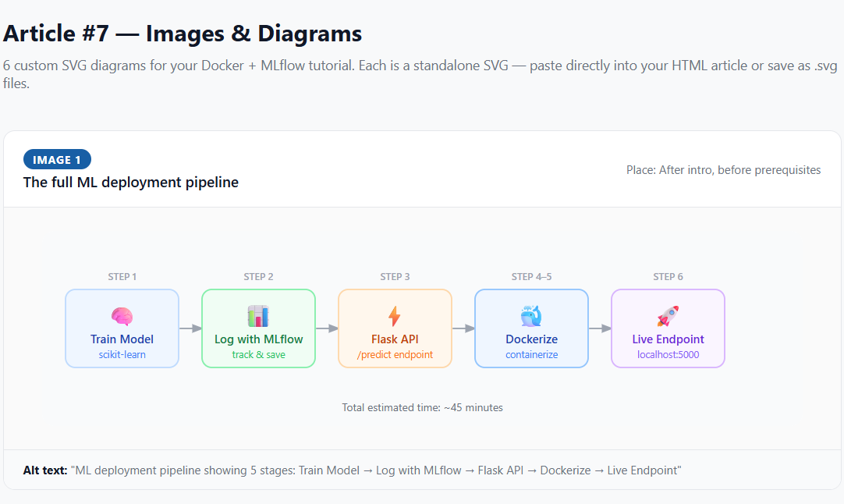
Task: Click the localhost:5000 text
Action: click(668, 355)
